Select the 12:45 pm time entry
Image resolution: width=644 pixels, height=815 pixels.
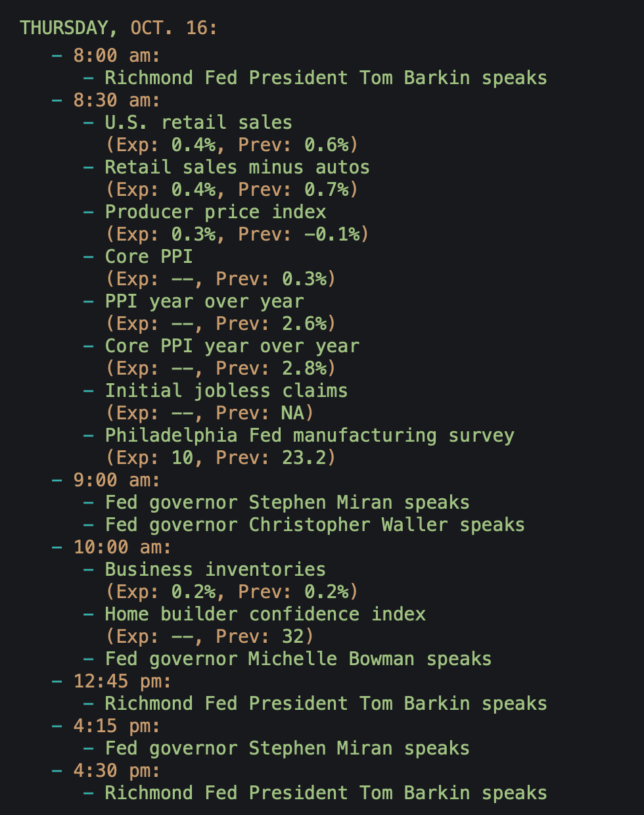122,682
